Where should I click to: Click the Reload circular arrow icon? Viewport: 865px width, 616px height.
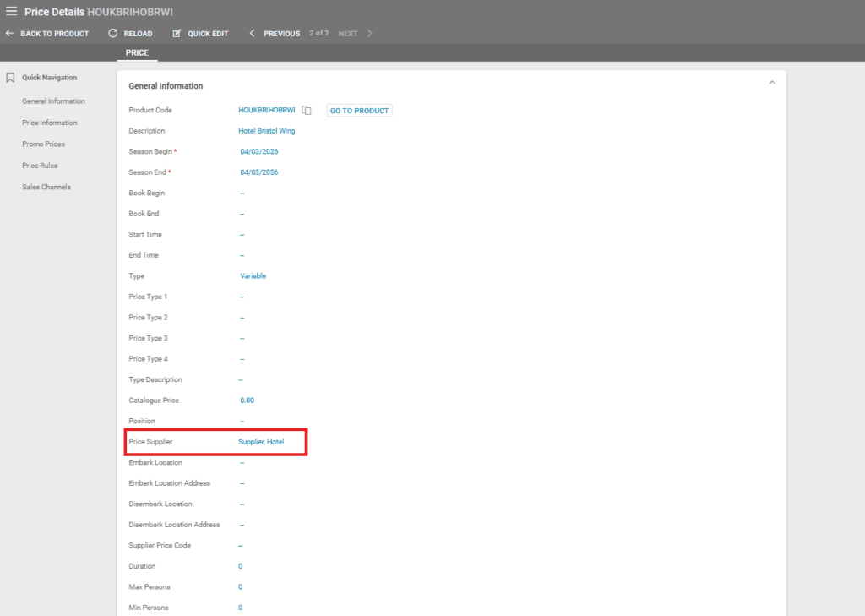click(x=113, y=34)
